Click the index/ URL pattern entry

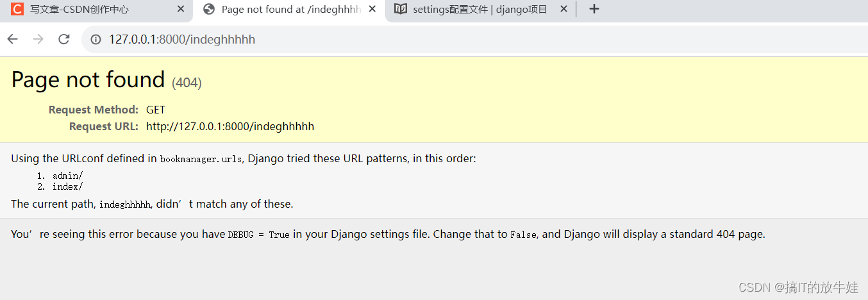[x=68, y=187]
